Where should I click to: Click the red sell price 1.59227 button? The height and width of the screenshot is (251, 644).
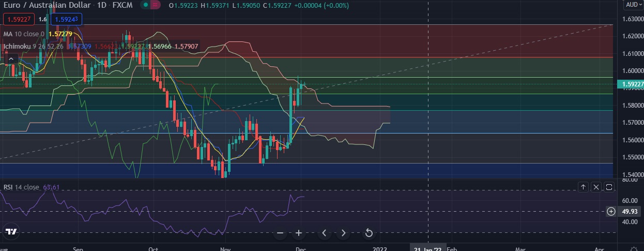coord(19,19)
